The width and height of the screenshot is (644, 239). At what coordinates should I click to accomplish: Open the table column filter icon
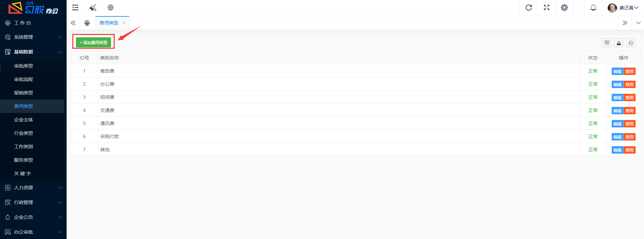tap(607, 43)
